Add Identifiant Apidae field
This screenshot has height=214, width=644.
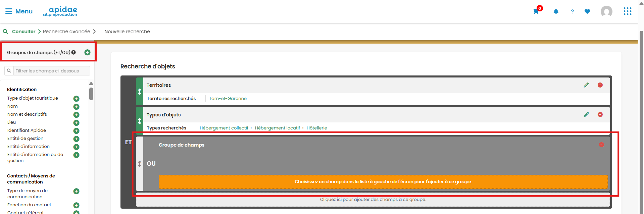76,131
